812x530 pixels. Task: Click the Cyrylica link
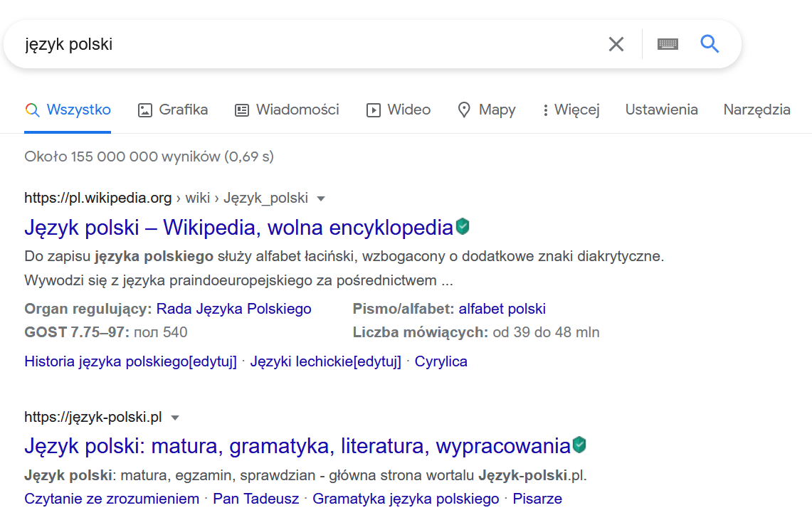click(x=441, y=361)
